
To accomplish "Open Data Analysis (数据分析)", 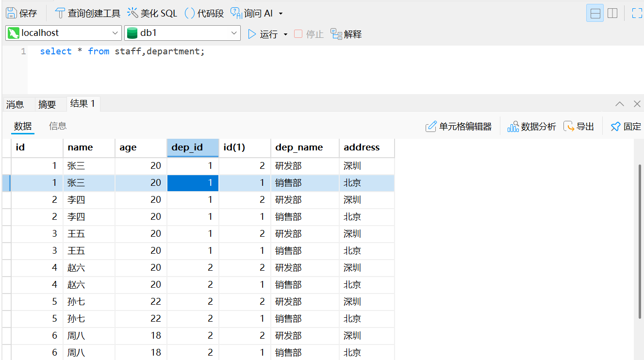I will pyautogui.click(x=532, y=127).
